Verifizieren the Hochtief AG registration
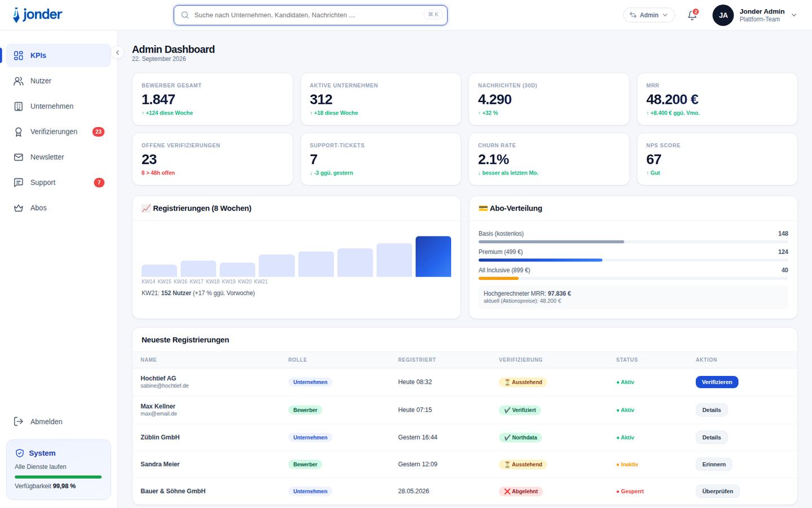 717,382
